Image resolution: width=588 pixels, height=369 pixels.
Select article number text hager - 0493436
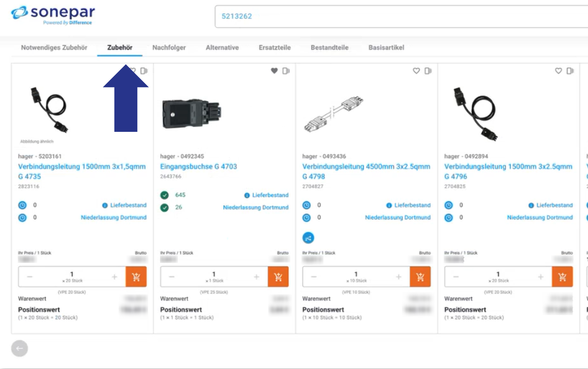(x=324, y=156)
